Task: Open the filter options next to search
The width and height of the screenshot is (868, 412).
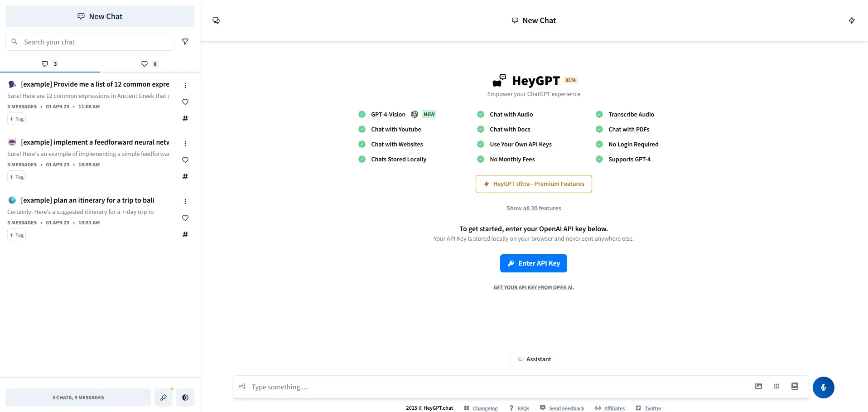Action: [185, 42]
